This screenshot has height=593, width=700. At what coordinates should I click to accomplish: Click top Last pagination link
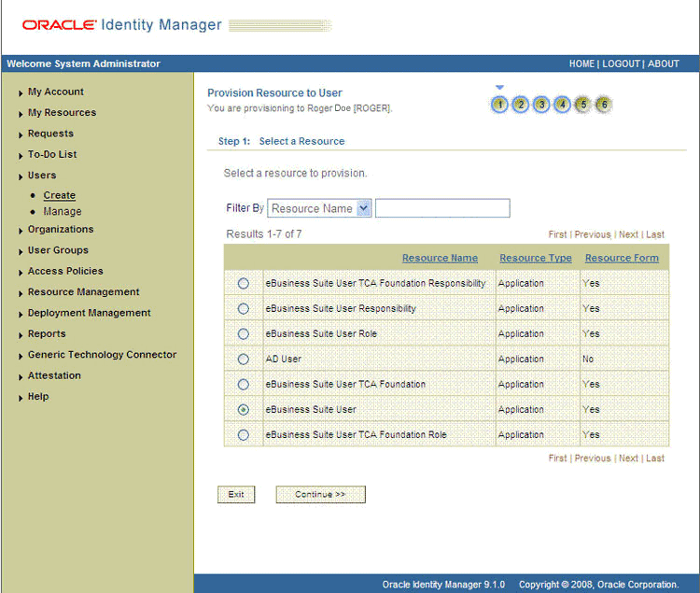point(655,234)
